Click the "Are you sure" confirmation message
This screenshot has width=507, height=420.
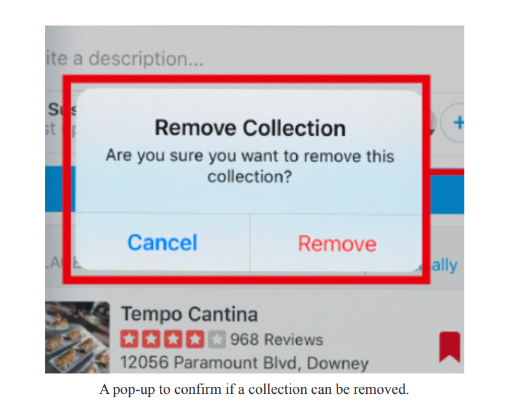[x=250, y=166]
